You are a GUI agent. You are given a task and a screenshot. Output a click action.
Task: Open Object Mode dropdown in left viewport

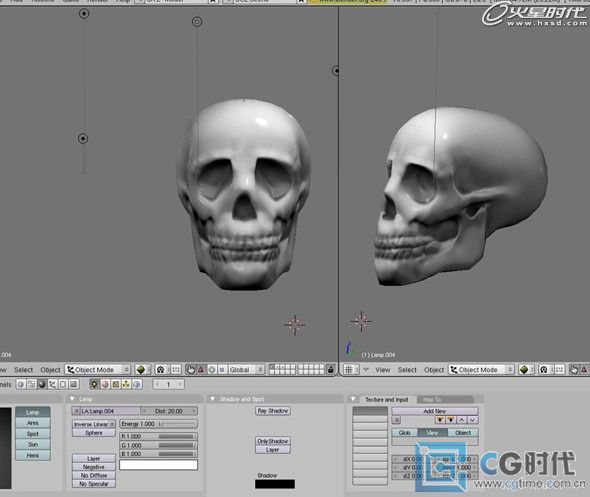pos(98,370)
